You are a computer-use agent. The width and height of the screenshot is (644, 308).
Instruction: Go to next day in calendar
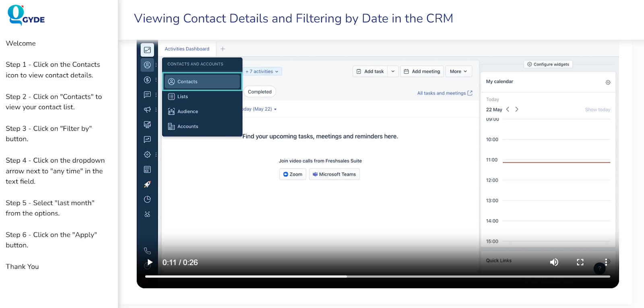517,110
